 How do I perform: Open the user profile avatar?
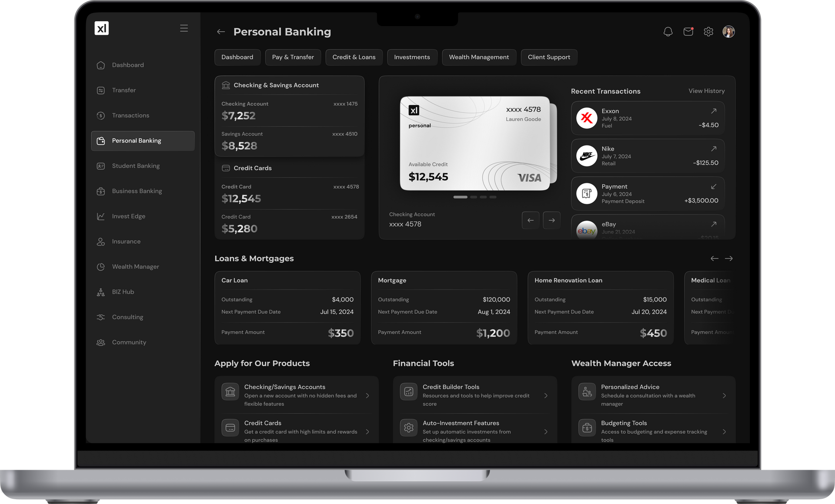tap(728, 32)
